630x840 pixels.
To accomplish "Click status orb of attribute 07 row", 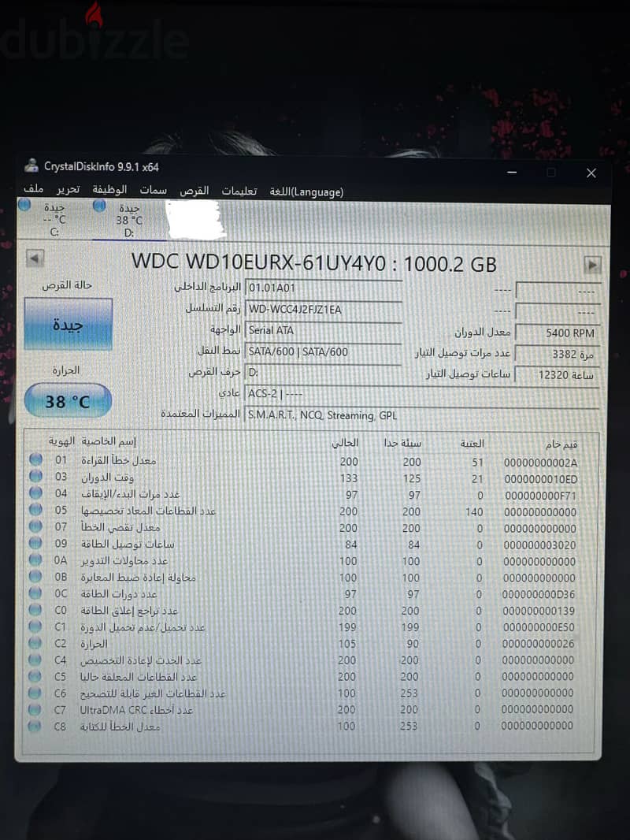I will point(36,526).
